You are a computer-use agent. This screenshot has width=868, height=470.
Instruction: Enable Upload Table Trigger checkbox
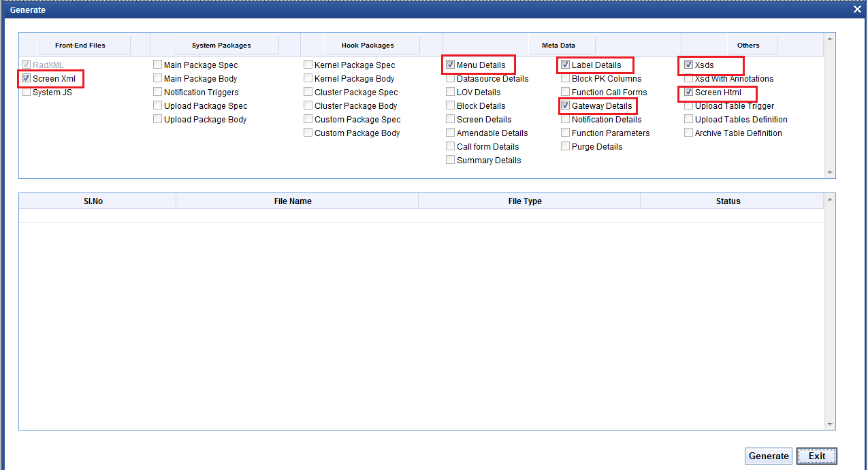pyautogui.click(x=689, y=106)
